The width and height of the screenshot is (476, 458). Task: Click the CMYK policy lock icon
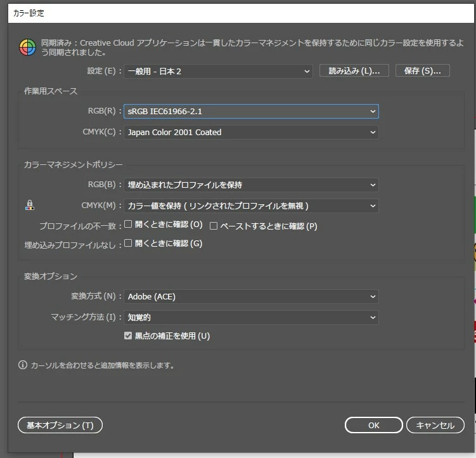pos(29,205)
